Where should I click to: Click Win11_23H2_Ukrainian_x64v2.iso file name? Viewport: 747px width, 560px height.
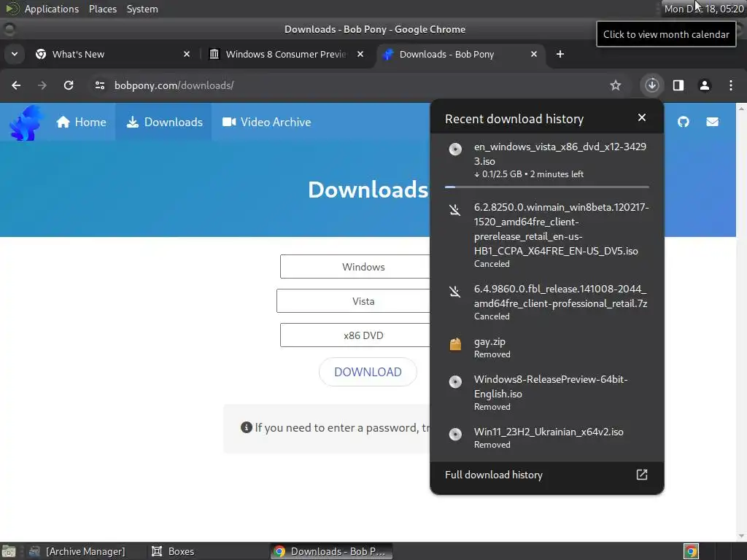[x=549, y=432]
